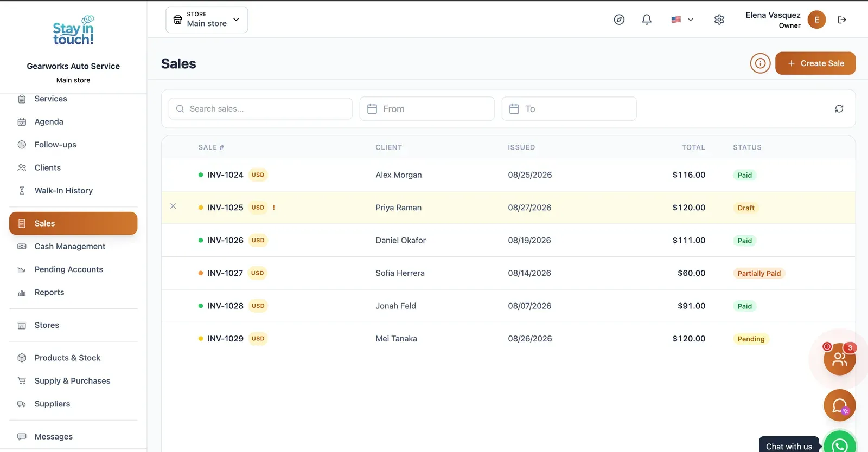Click the Pending status badge on INV-1029
The height and width of the screenshot is (452, 868).
(x=751, y=339)
